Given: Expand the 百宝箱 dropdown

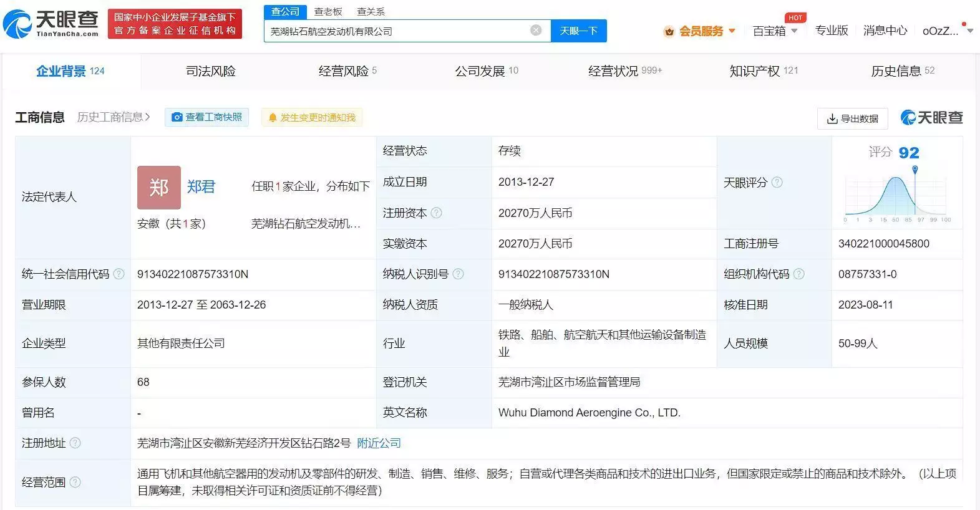Looking at the screenshot, I should pos(794,31).
